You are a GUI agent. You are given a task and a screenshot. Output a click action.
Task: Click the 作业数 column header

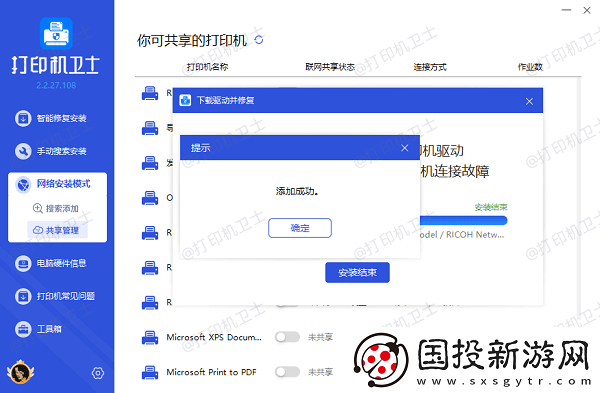[530, 67]
